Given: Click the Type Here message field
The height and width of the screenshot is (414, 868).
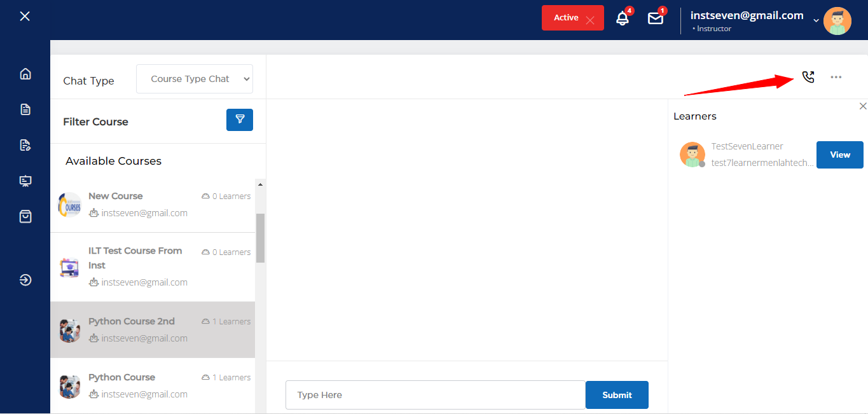Looking at the screenshot, I should tap(435, 395).
